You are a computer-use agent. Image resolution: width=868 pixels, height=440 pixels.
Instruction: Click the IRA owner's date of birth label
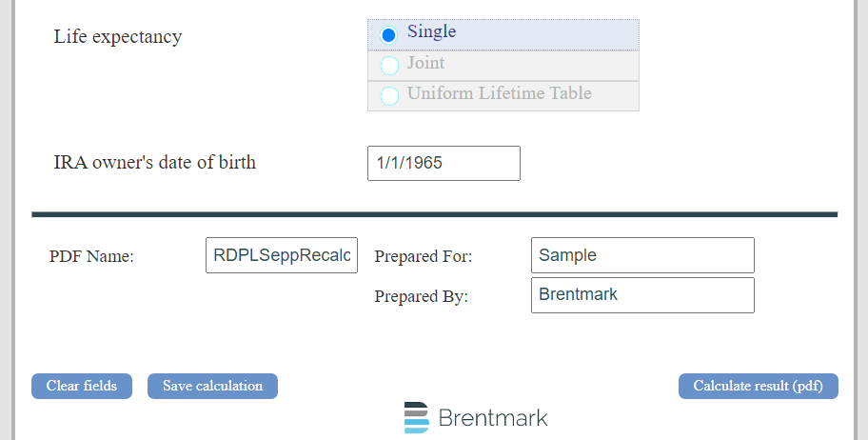point(154,162)
